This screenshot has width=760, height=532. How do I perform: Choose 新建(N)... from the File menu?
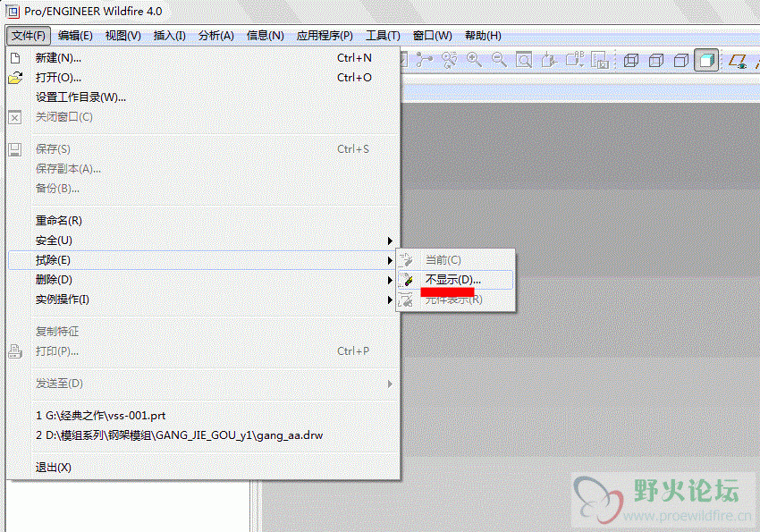click(204, 58)
